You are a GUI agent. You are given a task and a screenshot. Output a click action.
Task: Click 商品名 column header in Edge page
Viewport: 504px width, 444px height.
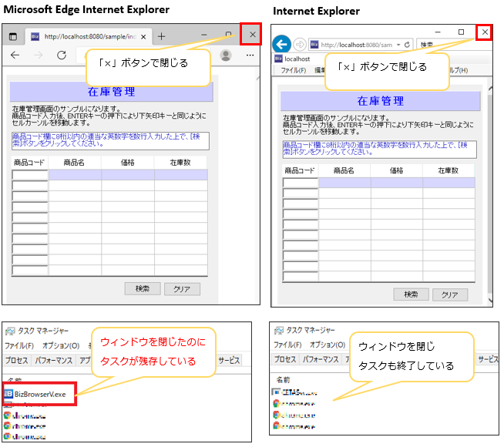point(74,163)
